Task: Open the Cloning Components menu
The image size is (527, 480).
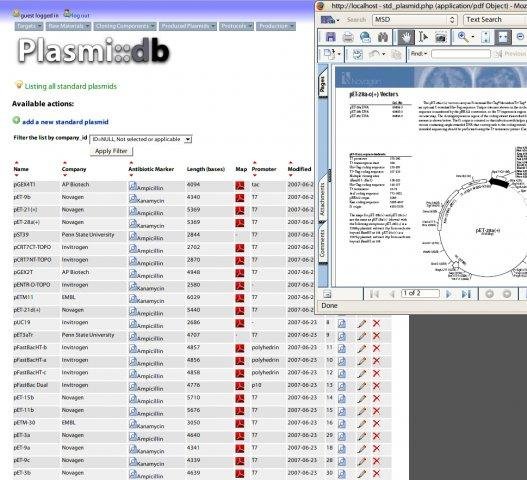Action: (125, 26)
